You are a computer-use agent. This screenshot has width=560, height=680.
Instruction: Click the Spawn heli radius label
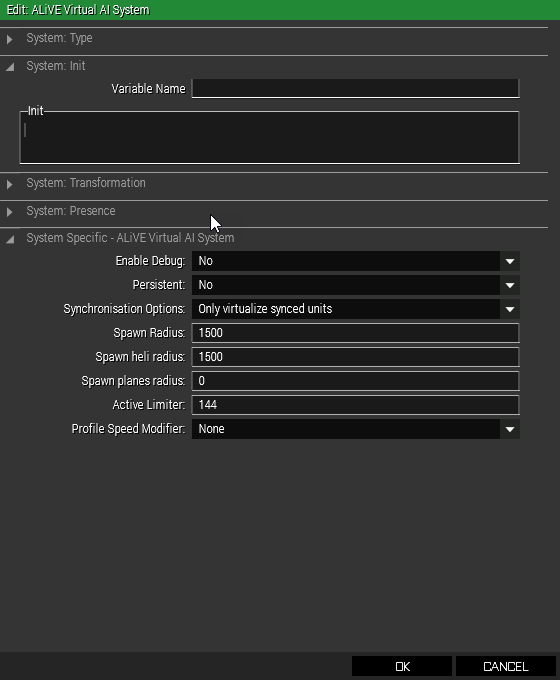pyautogui.click(x=140, y=357)
